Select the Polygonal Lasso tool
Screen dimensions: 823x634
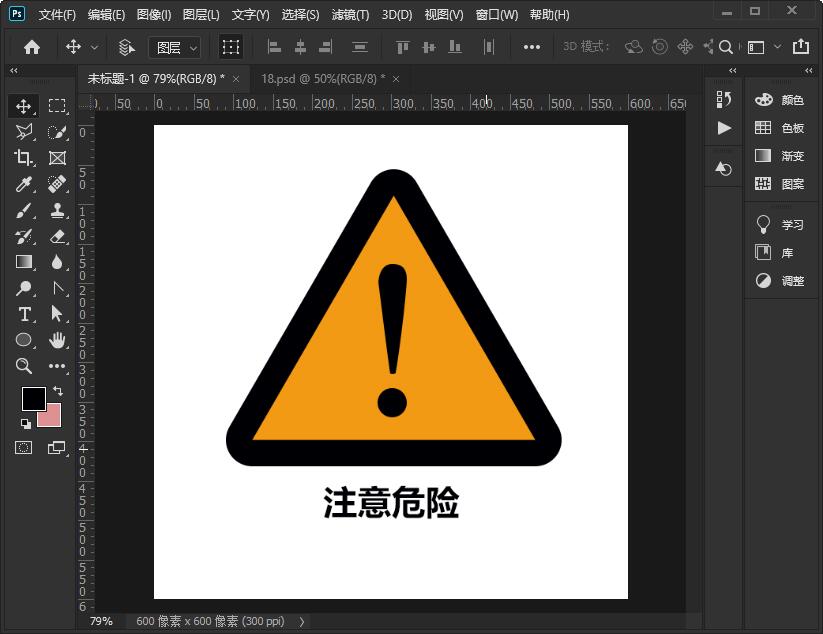click(x=23, y=132)
